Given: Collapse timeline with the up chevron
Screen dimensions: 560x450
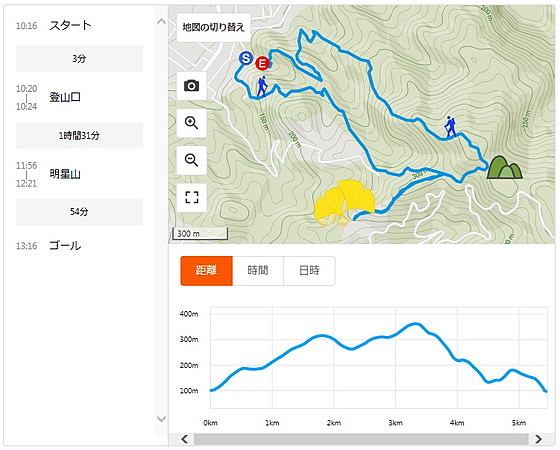Looking at the screenshot, I should pyautogui.click(x=161, y=21).
